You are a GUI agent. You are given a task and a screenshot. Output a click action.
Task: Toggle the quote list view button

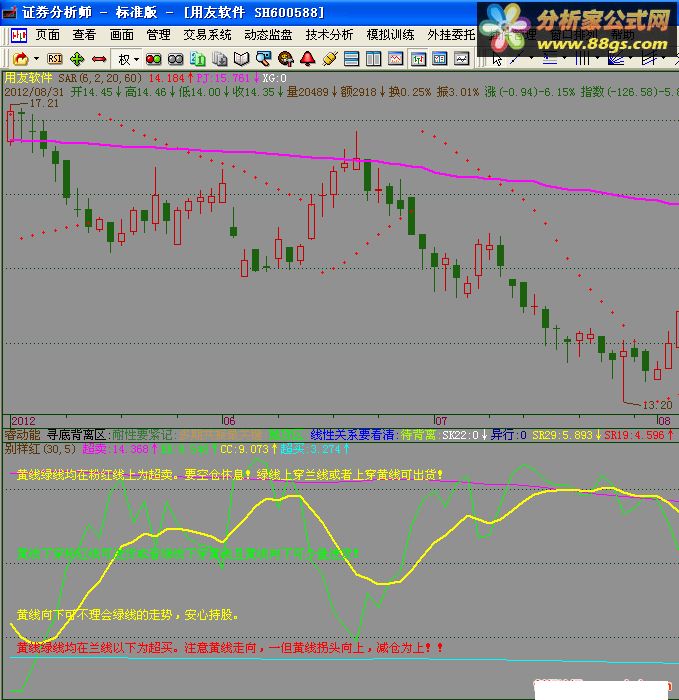click(440, 59)
